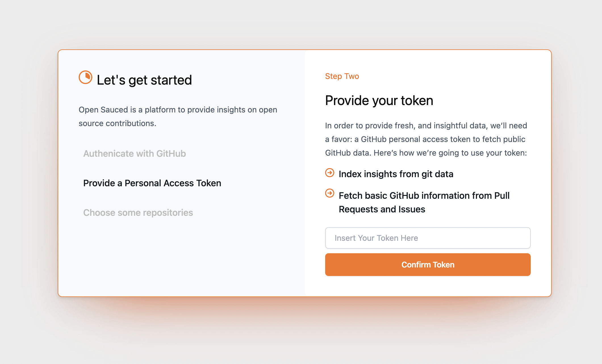Select the Choose some repositories step

[x=138, y=212]
